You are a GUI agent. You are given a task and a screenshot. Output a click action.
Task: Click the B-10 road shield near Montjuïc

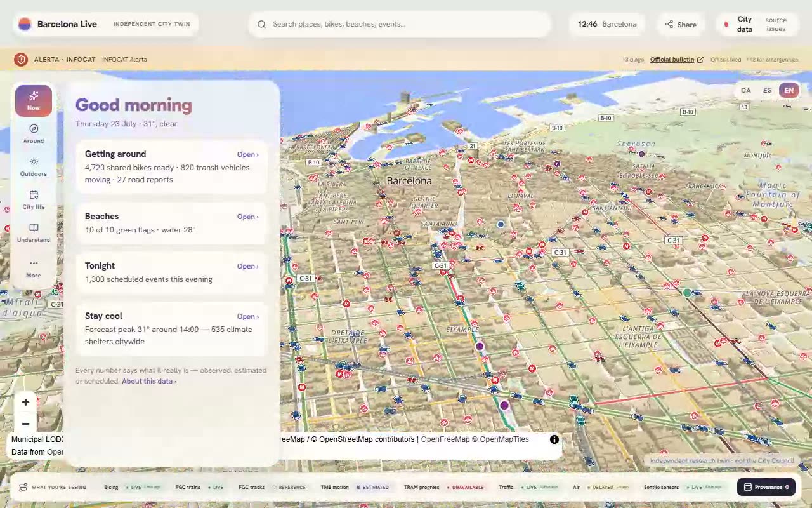(688, 112)
